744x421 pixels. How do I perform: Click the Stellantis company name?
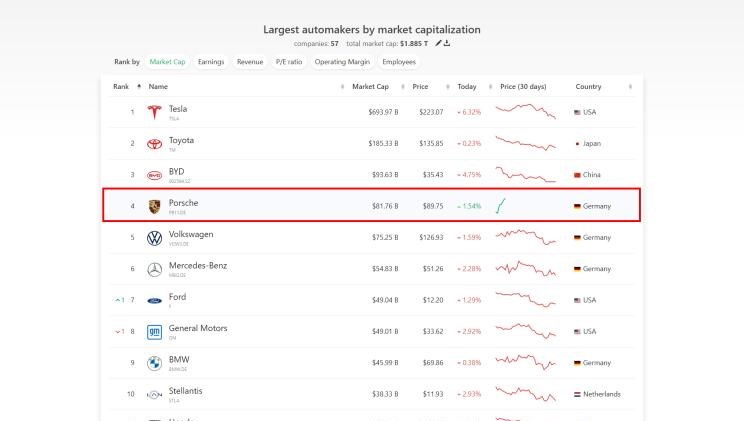click(186, 391)
